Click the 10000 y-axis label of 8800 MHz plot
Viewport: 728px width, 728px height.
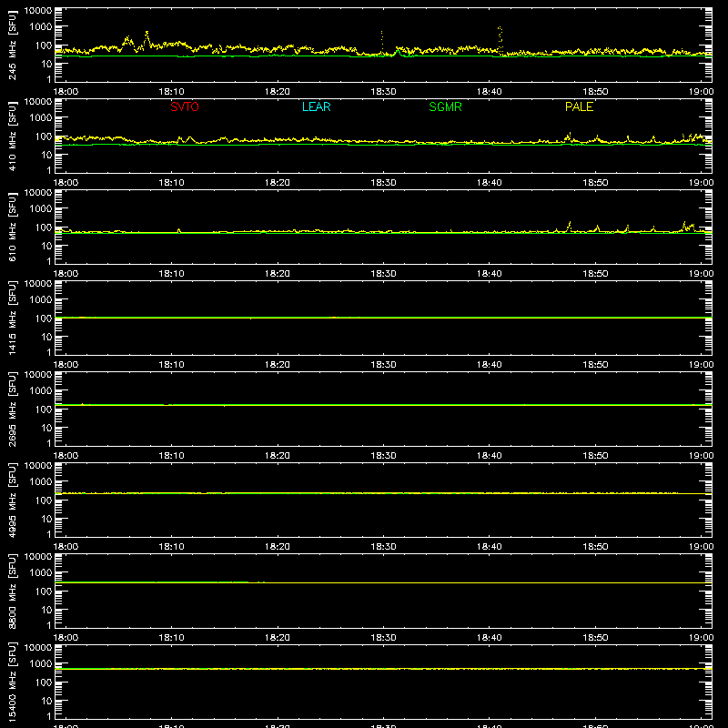(38, 557)
